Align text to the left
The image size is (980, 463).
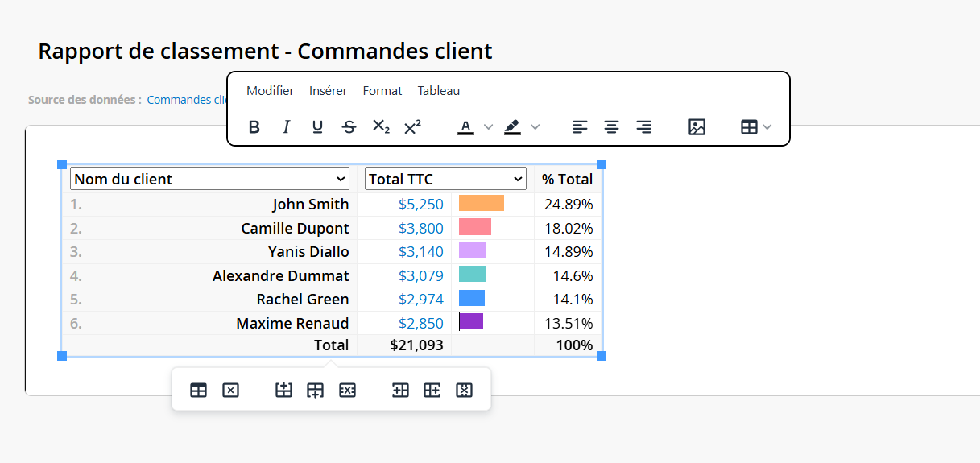pyautogui.click(x=580, y=127)
